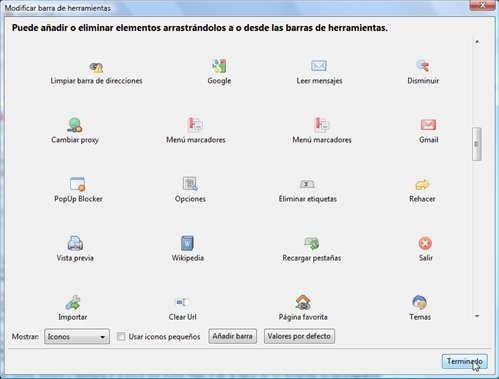The width and height of the screenshot is (499, 379).
Task: Open the Mostrar Iconos dropdown
Action: click(x=77, y=336)
